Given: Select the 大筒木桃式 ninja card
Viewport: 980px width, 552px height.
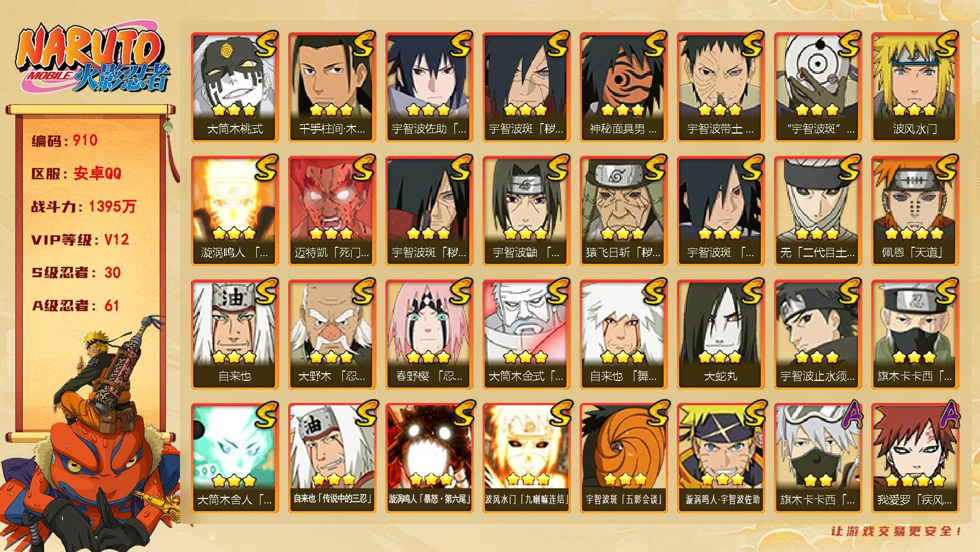Looking at the screenshot, I should coord(235,87).
